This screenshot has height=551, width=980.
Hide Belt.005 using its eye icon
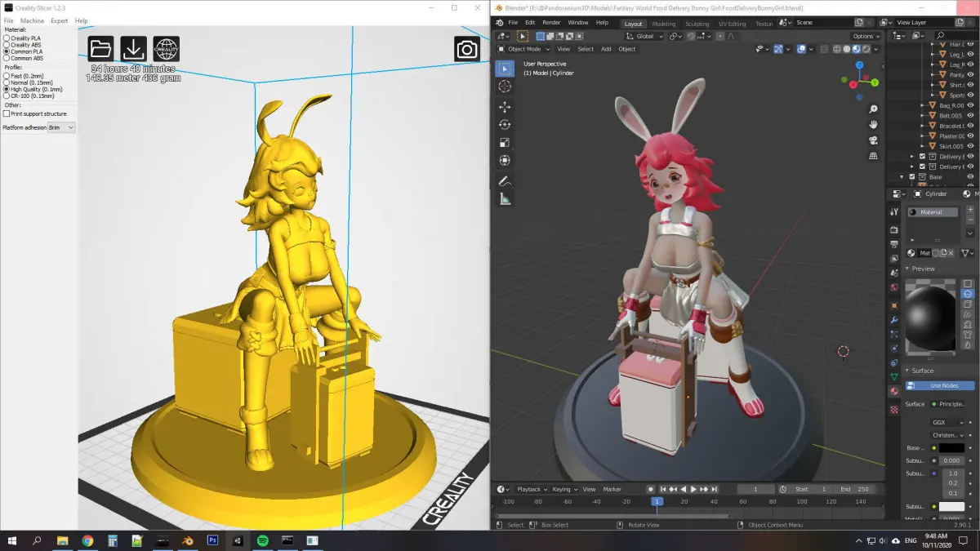[x=970, y=116]
